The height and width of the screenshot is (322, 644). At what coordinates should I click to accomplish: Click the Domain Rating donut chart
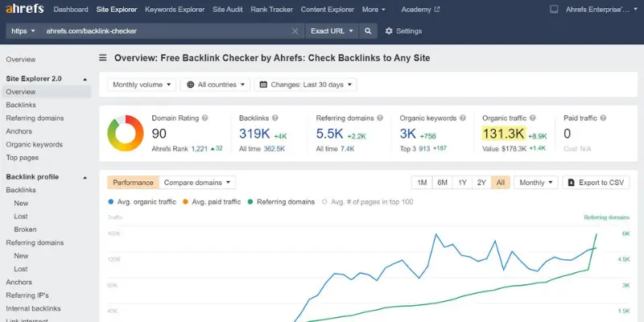[126, 133]
